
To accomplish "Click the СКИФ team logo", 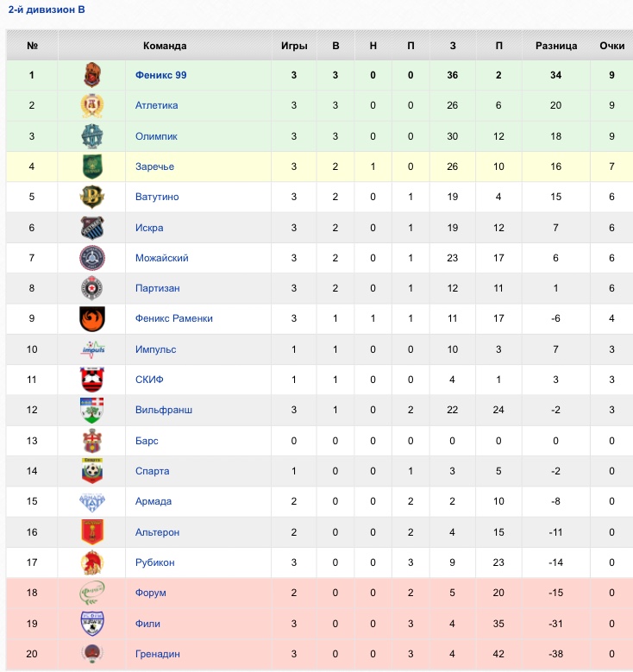I will (x=91, y=380).
